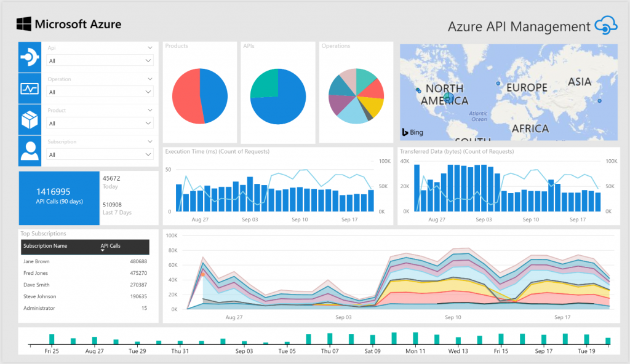Sort by Subscription Name column header
The image size is (630, 364).
coord(45,246)
